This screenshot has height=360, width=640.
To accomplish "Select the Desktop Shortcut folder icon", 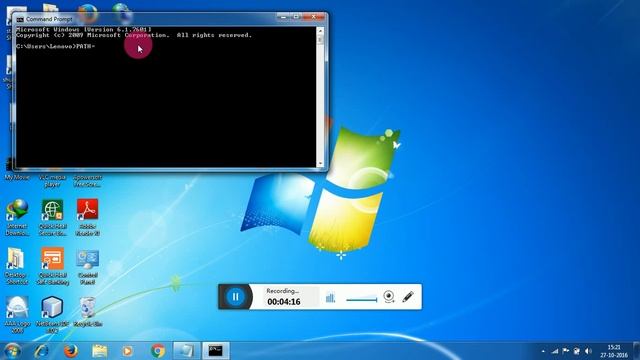I will pyautogui.click(x=17, y=266).
